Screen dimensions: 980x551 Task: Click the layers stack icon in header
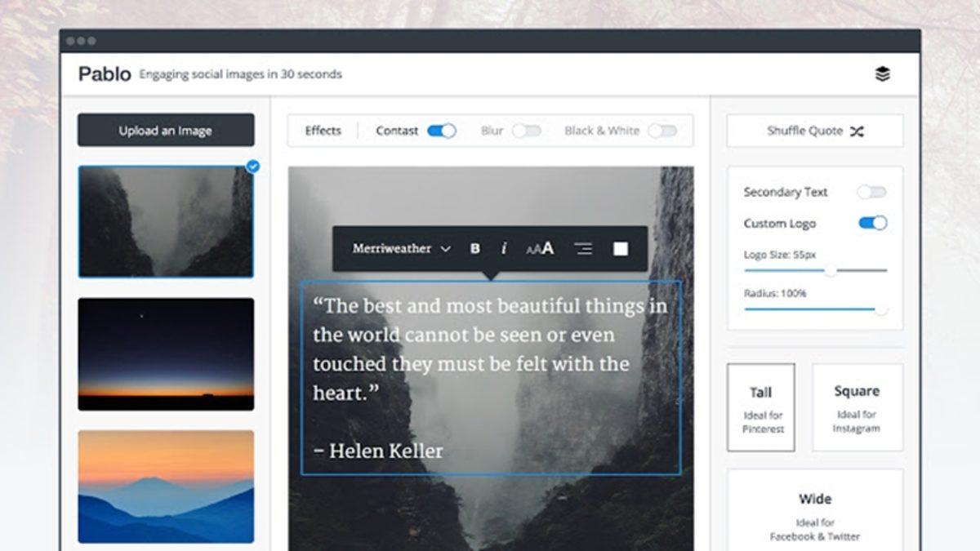coord(882,74)
